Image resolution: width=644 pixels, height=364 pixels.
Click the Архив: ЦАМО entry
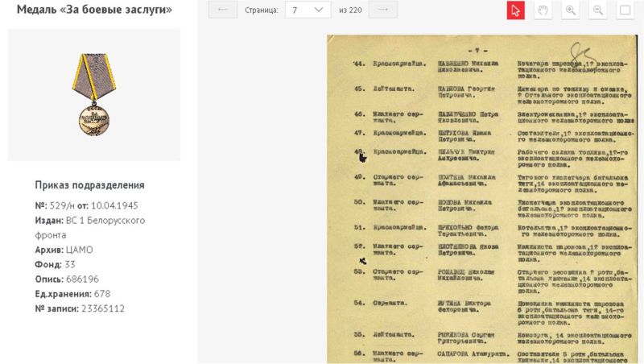(x=64, y=250)
